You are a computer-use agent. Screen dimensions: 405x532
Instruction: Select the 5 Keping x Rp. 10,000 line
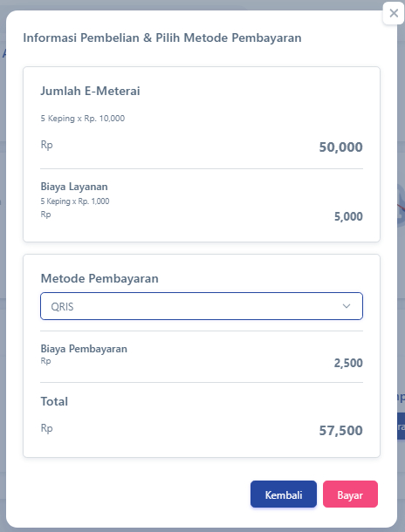[83, 119]
